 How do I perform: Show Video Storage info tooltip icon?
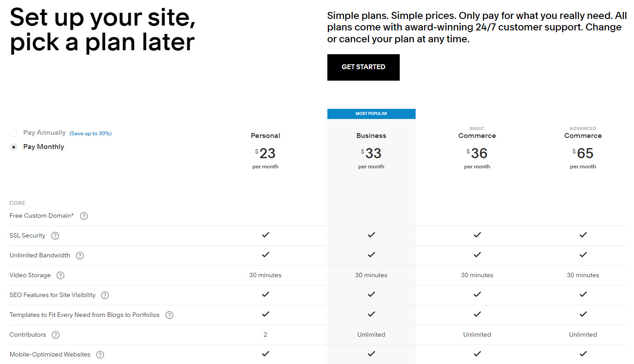pos(60,275)
